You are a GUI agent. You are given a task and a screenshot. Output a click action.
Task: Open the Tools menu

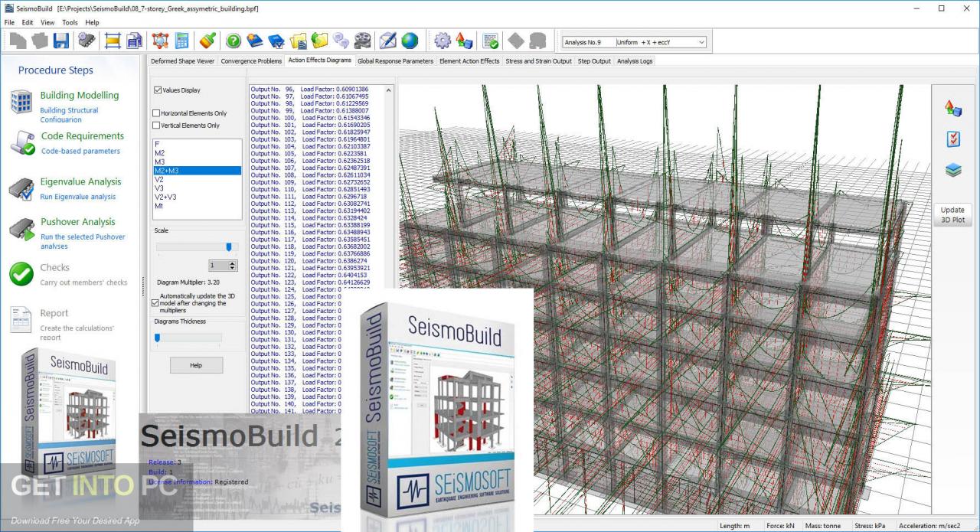70,22
